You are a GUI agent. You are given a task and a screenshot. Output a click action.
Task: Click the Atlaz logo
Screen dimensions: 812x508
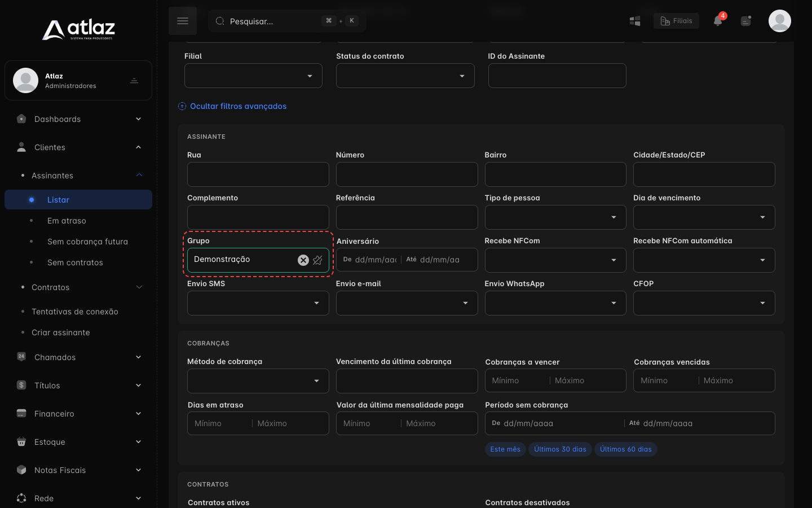click(78, 29)
